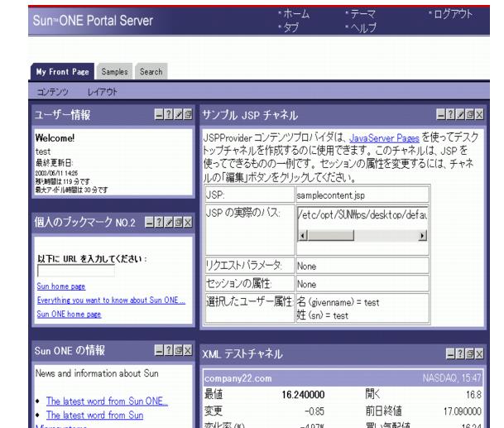Open the Sun ONE home page bookmark

point(69,314)
